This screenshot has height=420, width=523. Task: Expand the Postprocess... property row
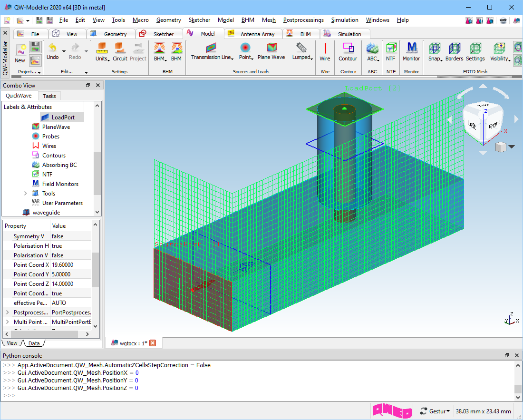[x=7, y=312]
